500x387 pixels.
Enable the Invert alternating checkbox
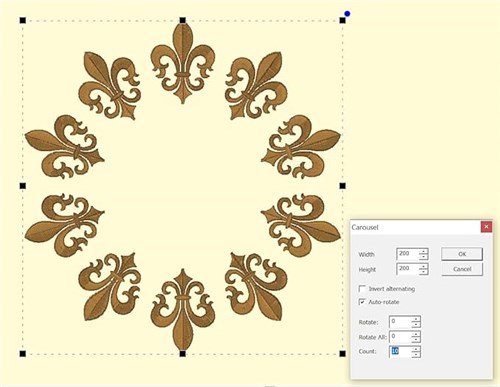[x=362, y=289]
